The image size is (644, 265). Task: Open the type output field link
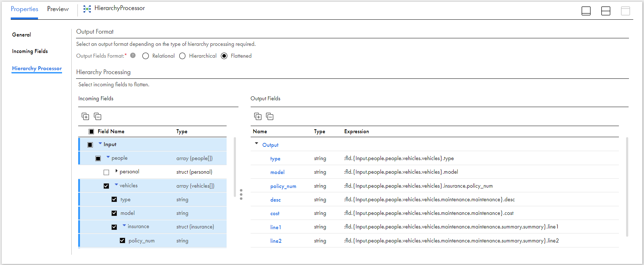[275, 159]
